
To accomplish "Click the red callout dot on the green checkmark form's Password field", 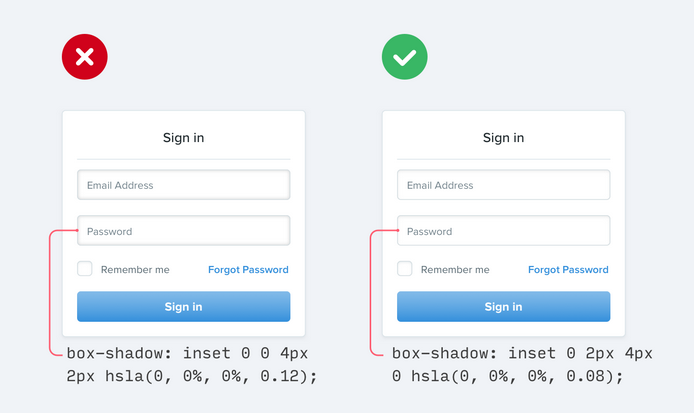I will (399, 231).
